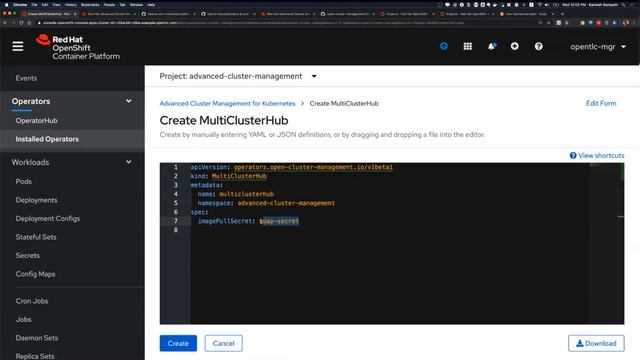640x360 pixels.
Task: Open Pods in sidebar
Action: pyautogui.click(x=23, y=181)
